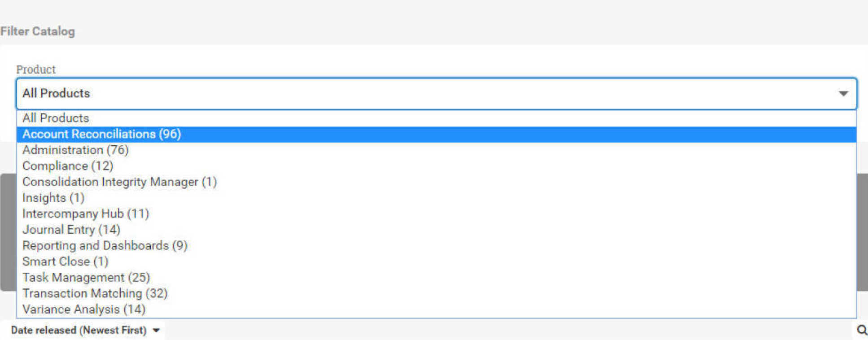
Task: Click the Filter Catalog heading
Action: click(x=38, y=31)
